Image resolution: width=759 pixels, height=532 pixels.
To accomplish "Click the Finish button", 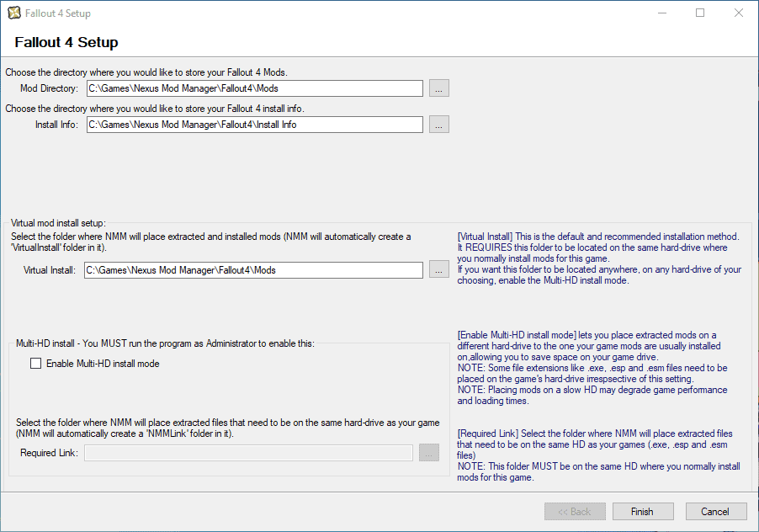I will tap(642, 511).
